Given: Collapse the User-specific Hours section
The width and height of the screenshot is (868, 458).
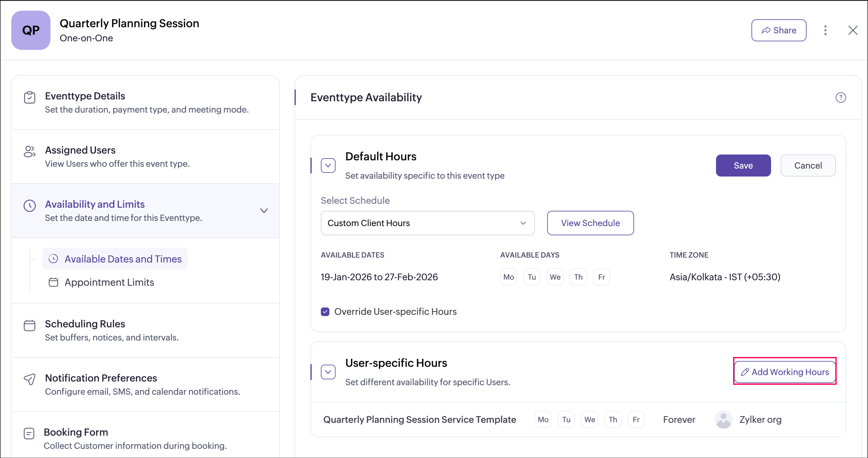Looking at the screenshot, I should (328, 372).
